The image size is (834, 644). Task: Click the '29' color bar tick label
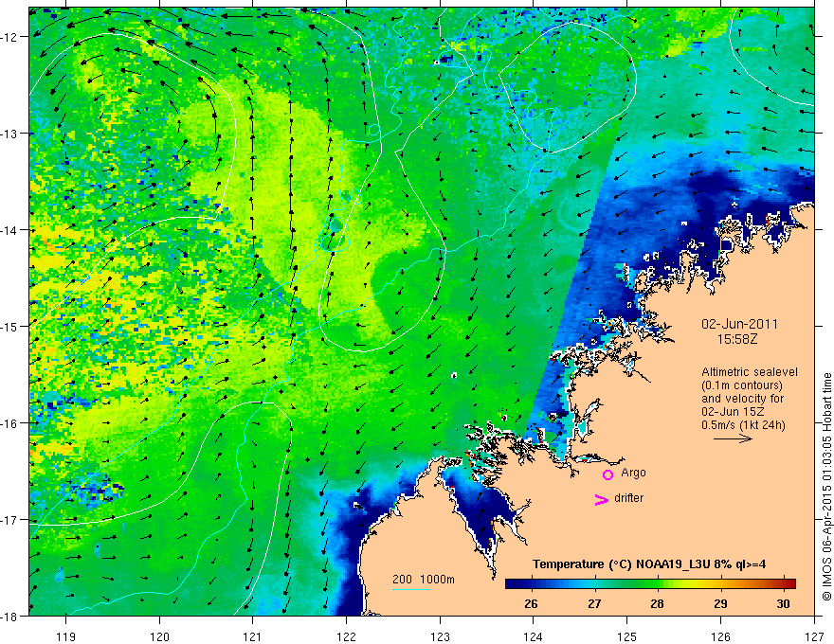(x=720, y=604)
